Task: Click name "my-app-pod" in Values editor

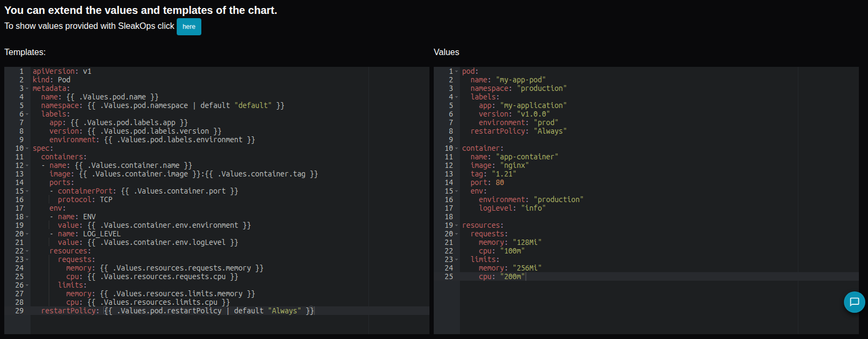Action: (508, 80)
